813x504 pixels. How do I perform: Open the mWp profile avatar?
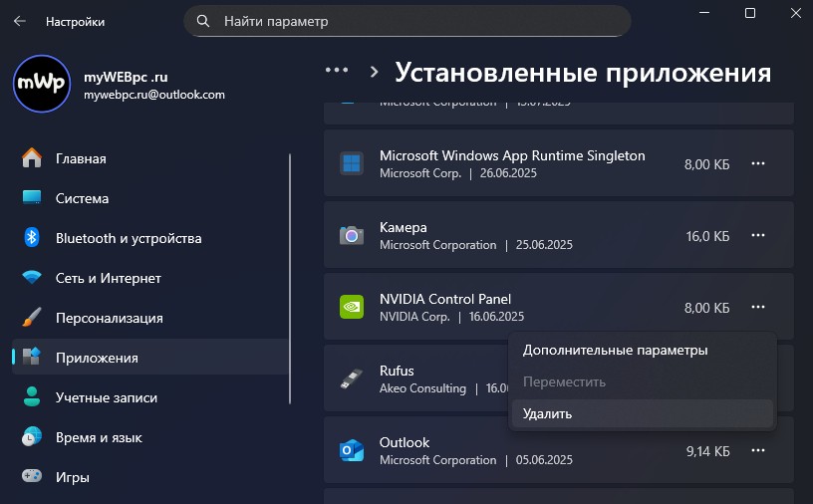42,84
